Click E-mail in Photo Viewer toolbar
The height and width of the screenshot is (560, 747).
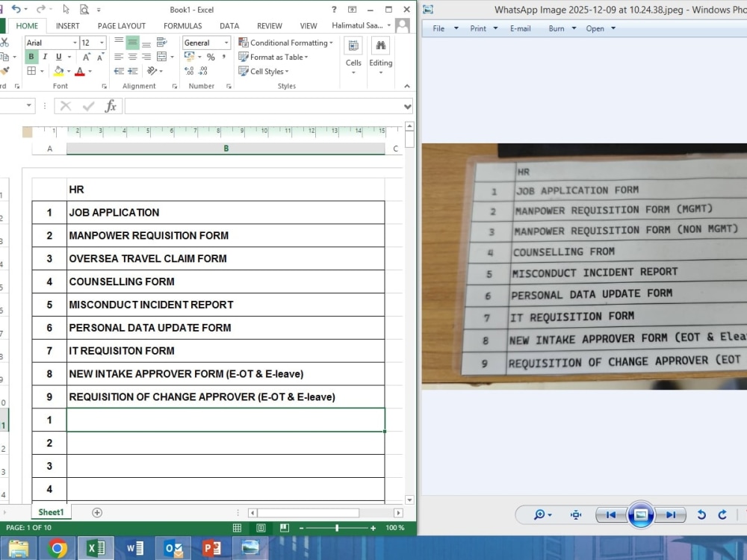pyautogui.click(x=520, y=28)
